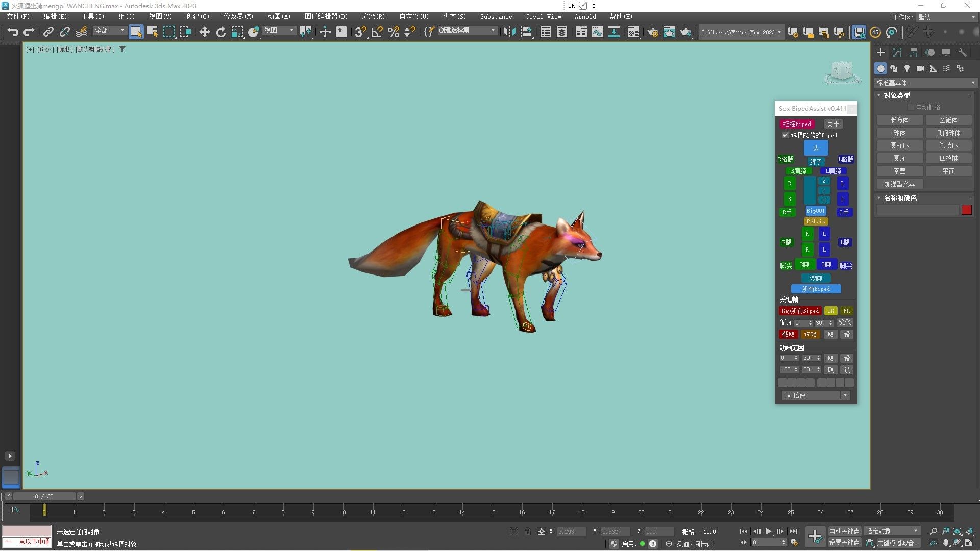This screenshot has height=551, width=980.
Task: Open the 创建选择集 named selection dropdown
Action: tap(467, 31)
